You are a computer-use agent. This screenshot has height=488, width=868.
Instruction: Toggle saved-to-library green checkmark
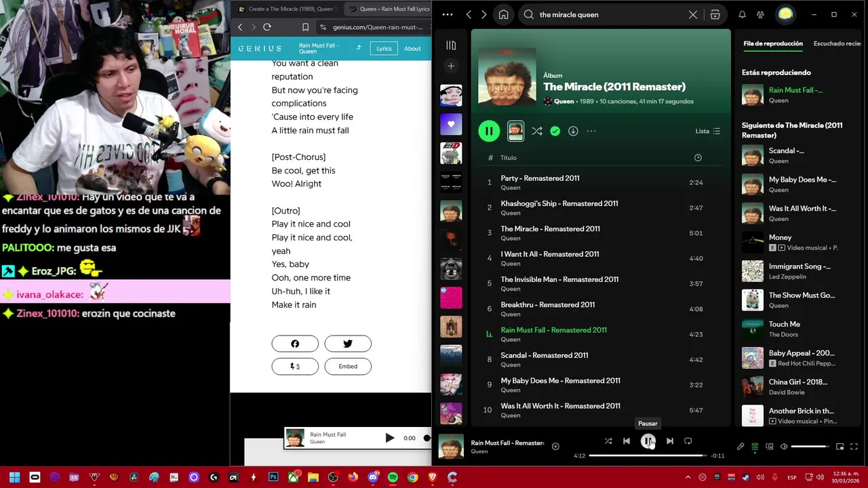click(x=555, y=131)
